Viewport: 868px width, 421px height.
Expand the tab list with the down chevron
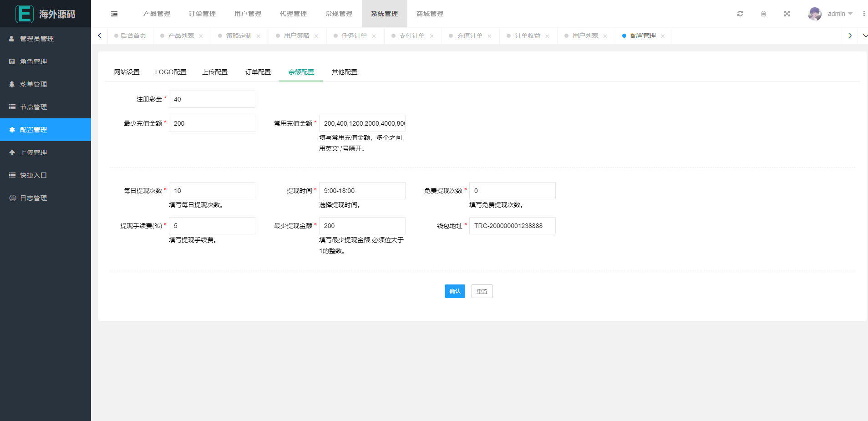point(864,35)
